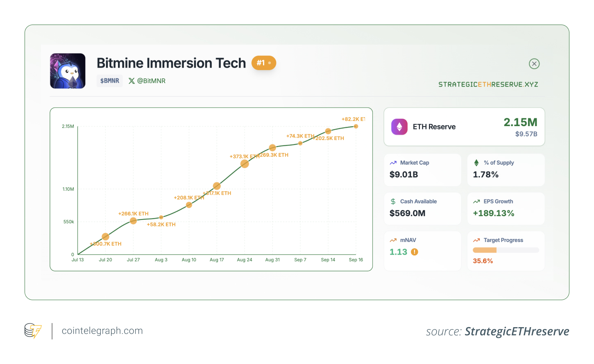
Task: Click the +373.1K ETH data point on the chart
Action: coord(245,163)
